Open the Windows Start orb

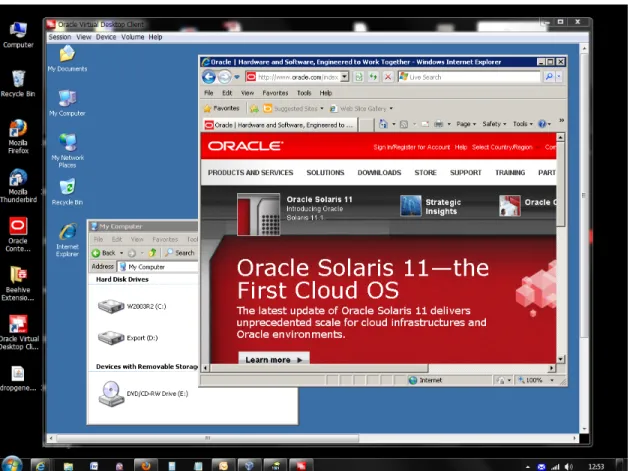tap(11, 465)
